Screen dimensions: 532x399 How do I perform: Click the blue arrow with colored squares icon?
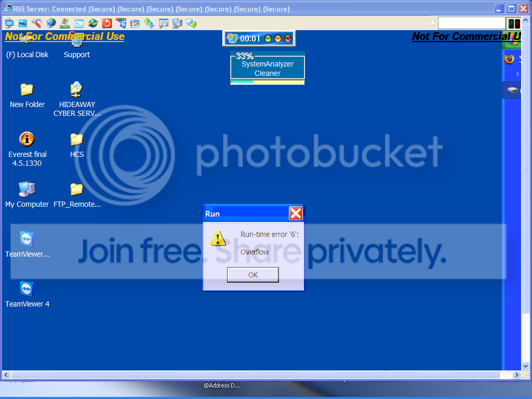click(121, 23)
